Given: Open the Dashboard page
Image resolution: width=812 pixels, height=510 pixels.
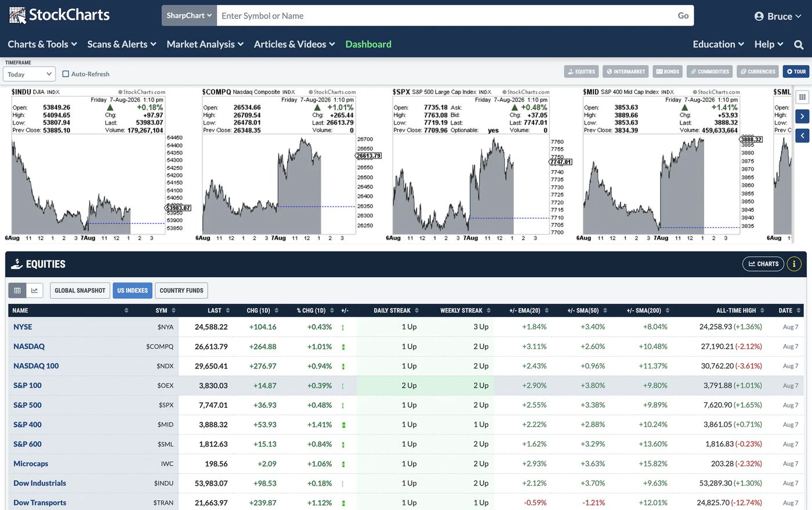Looking at the screenshot, I should [x=368, y=44].
